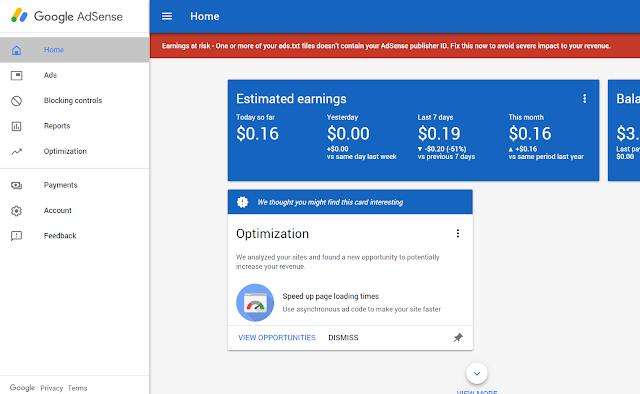Viewport: 640px width, 394px height.
Task: Click the Optimization card heading
Action: tap(273, 234)
